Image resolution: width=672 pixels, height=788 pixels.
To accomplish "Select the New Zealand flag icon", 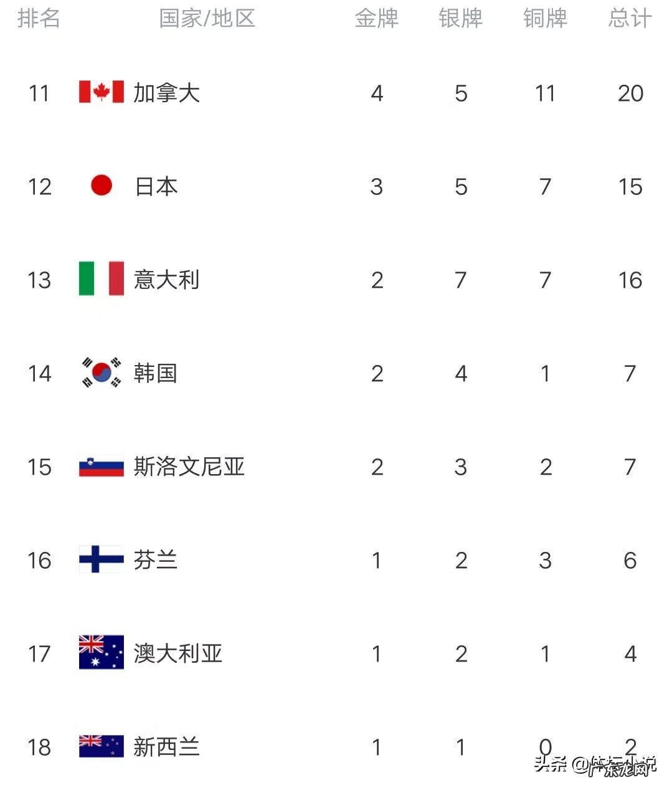I will click(101, 746).
